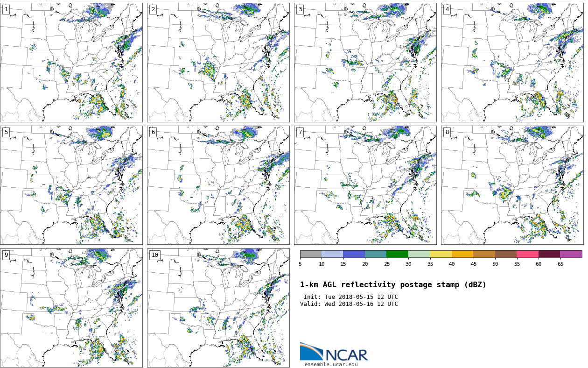Click the panel number label '5'
Image resolution: width=588 pixels, height=368 pixels.
click(6, 132)
